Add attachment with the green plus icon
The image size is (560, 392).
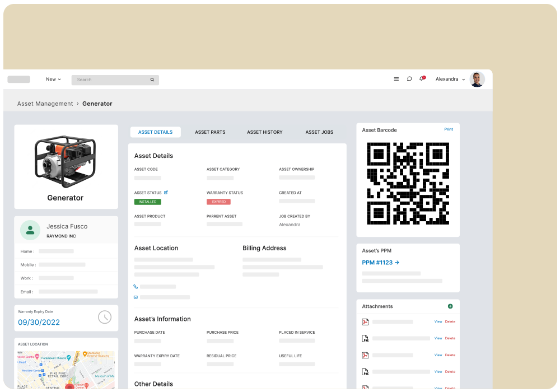click(450, 306)
